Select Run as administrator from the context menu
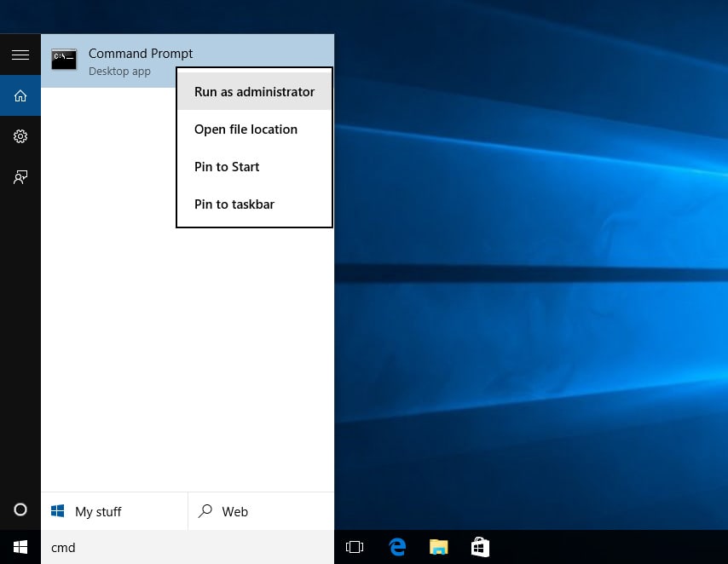728x564 pixels. pyautogui.click(x=254, y=91)
